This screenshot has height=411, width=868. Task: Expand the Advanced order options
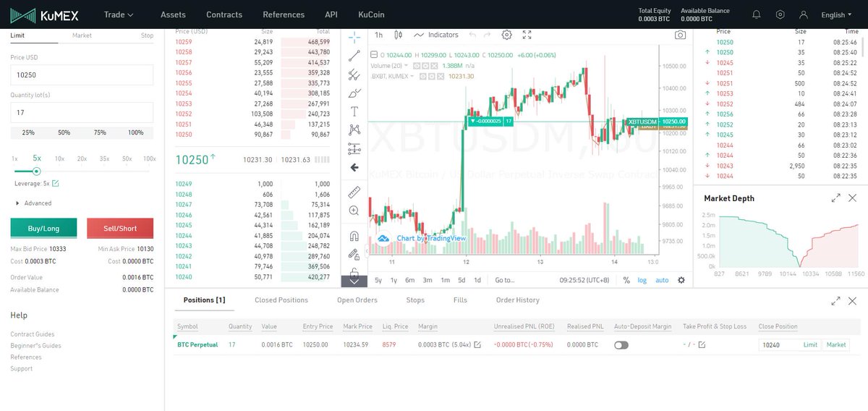pyautogui.click(x=33, y=203)
